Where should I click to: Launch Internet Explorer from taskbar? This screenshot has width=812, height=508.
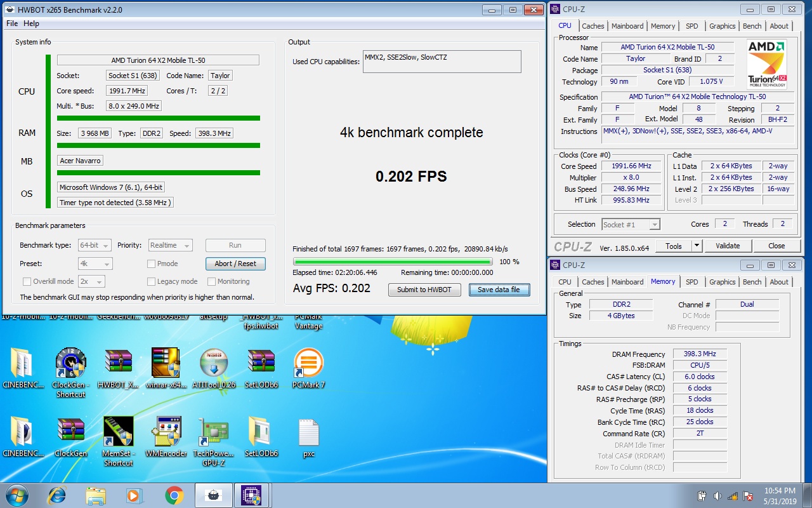(57, 495)
